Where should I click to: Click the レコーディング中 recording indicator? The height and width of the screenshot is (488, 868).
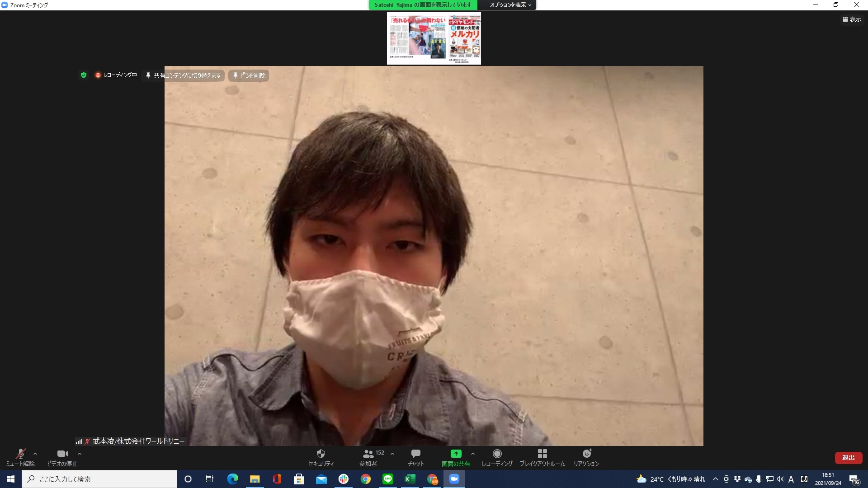(x=116, y=75)
